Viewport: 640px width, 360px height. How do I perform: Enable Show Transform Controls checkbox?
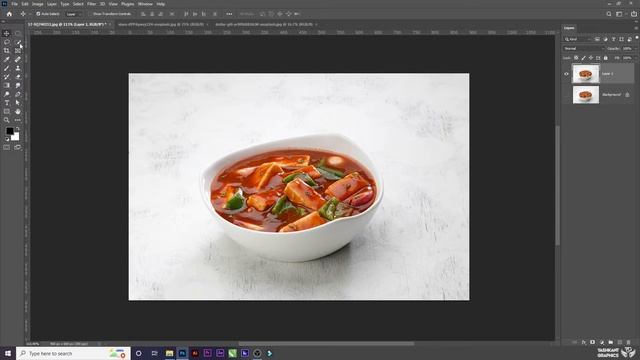91,14
